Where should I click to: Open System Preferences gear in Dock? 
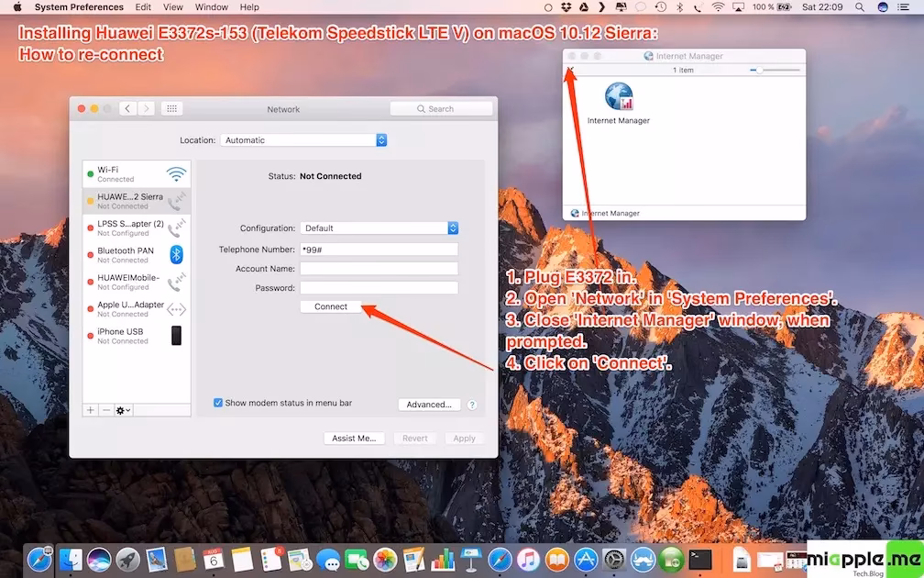(x=614, y=559)
